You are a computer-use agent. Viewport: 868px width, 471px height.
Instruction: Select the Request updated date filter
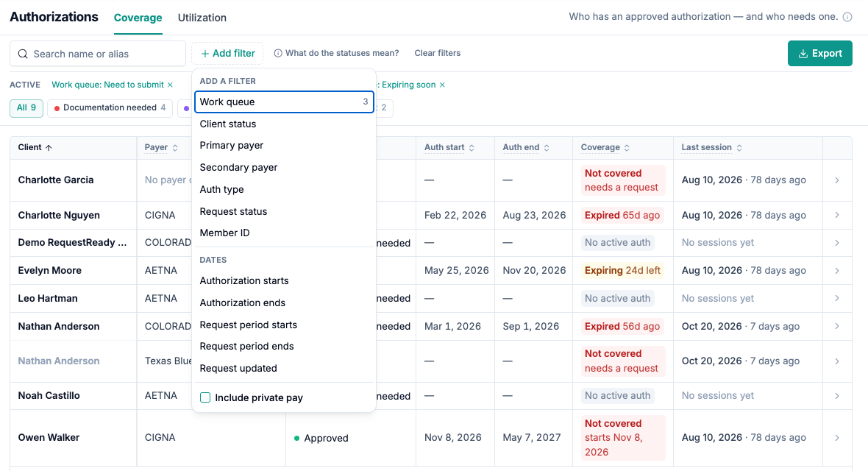click(284, 369)
